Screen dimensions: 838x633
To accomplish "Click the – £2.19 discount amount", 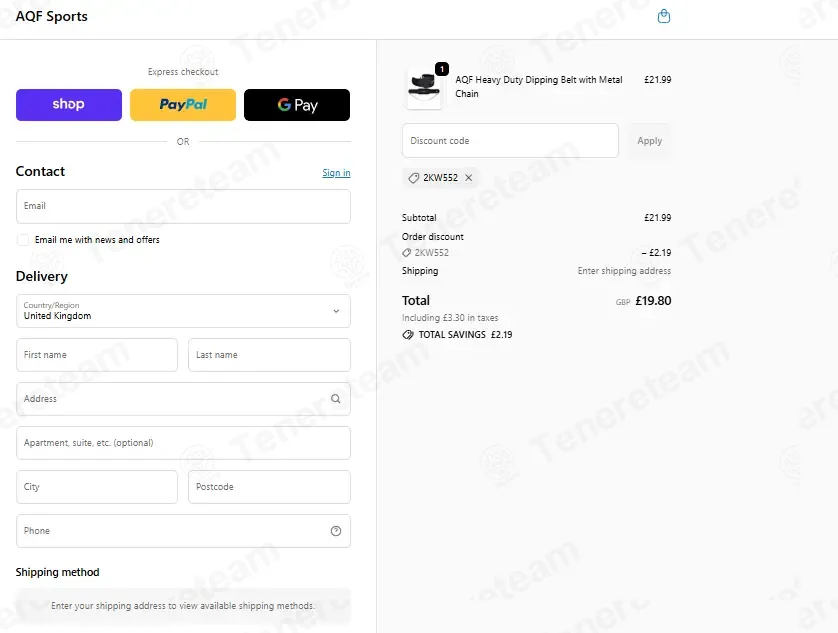I will pos(656,253).
